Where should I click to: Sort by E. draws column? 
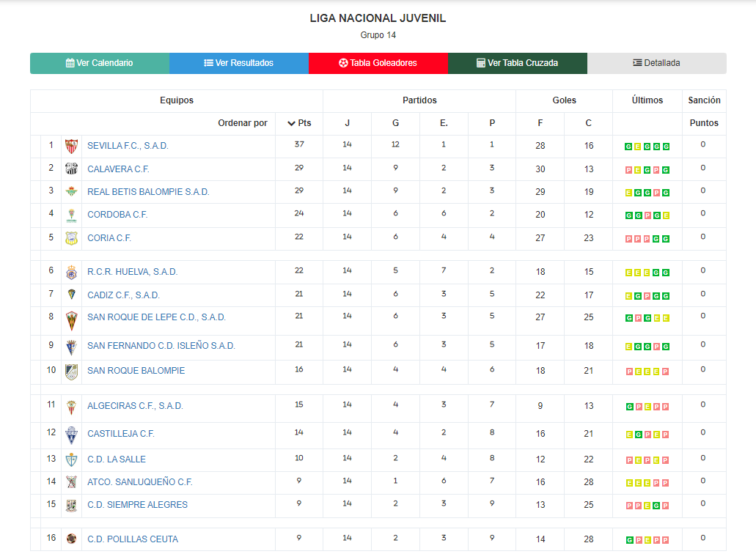point(444,123)
